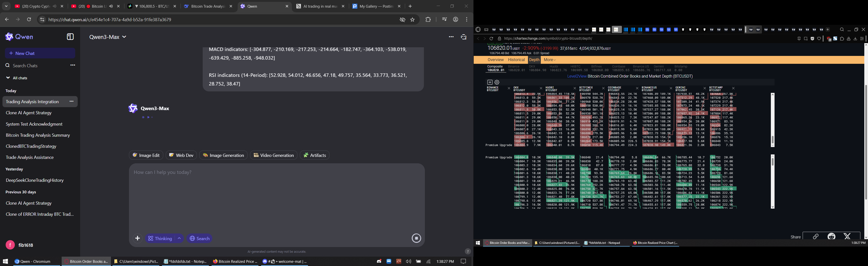
Task: Click the Image Generation button
Action: pos(223,155)
